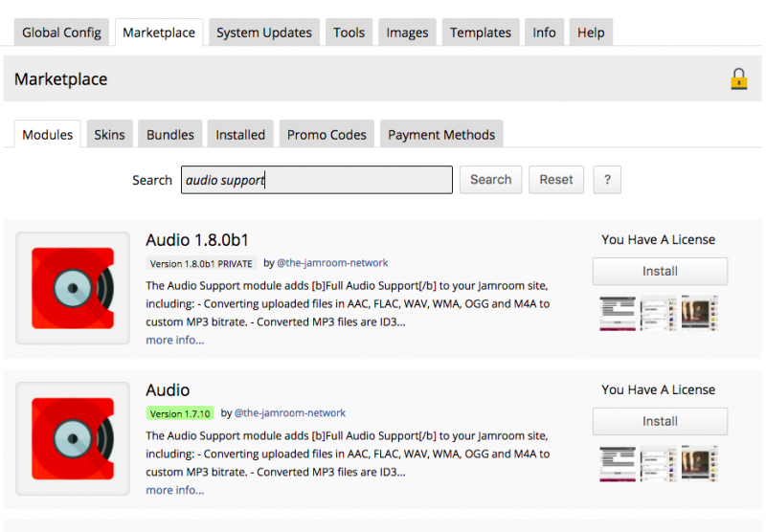The width and height of the screenshot is (766, 532).
Task: Click the Audio 1.8.0b1 module icon
Action: (73, 288)
